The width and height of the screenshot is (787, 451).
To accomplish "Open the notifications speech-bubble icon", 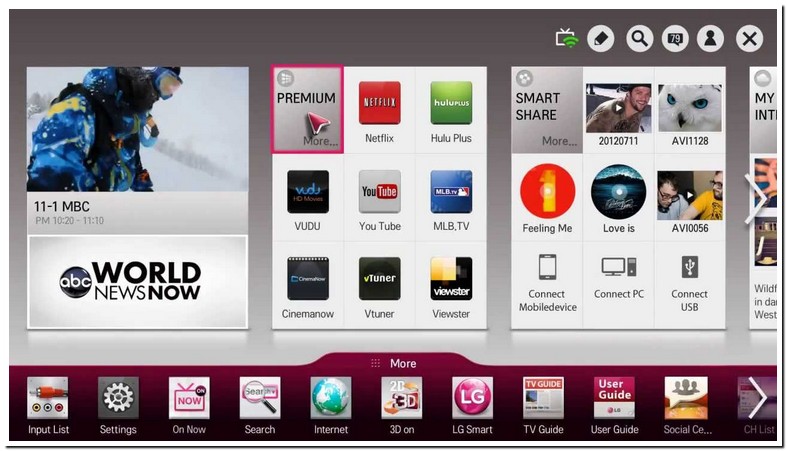I will point(675,39).
